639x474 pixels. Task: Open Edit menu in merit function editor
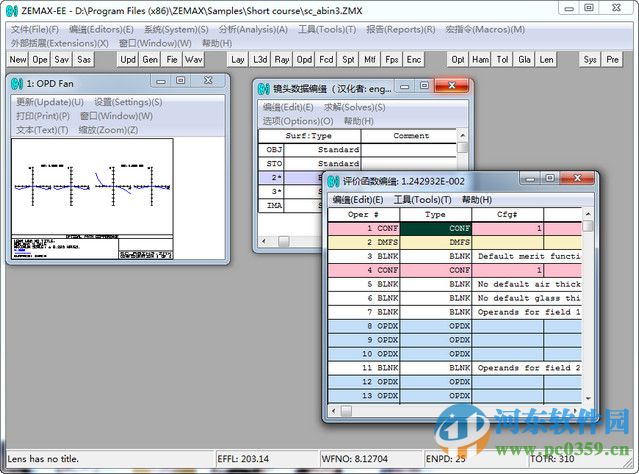point(358,200)
